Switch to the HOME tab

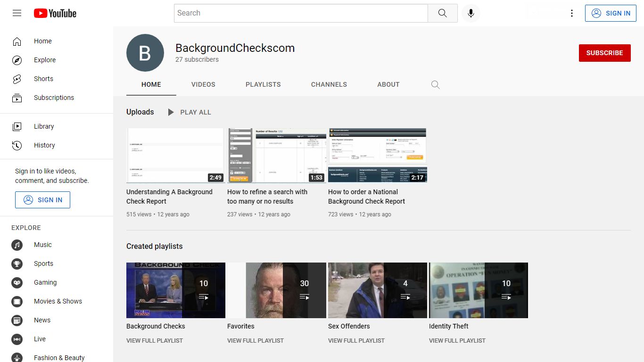tap(151, 84)
